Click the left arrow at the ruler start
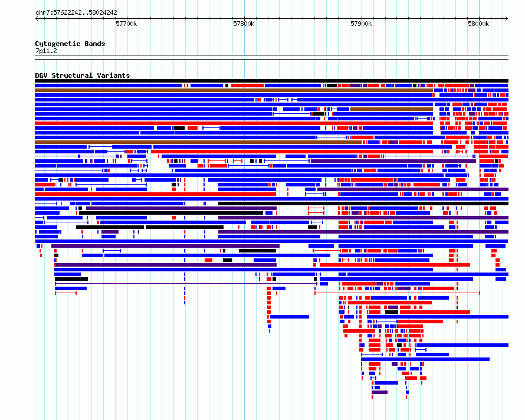The height and width of the screenshot is (420, 525). (37, 19)
